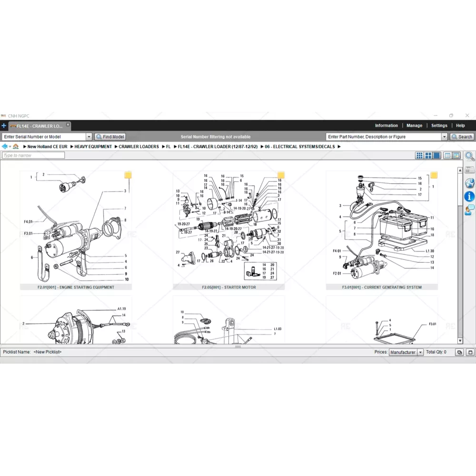476x476 pixels.
Task: Switch to small thumbnails grid view
Action: coord(419,156)
